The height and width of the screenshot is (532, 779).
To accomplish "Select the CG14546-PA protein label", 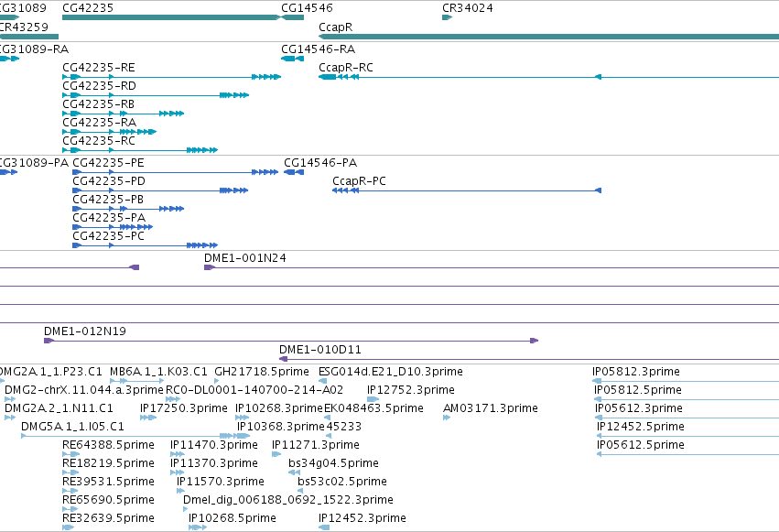I will tap(320, 163).
